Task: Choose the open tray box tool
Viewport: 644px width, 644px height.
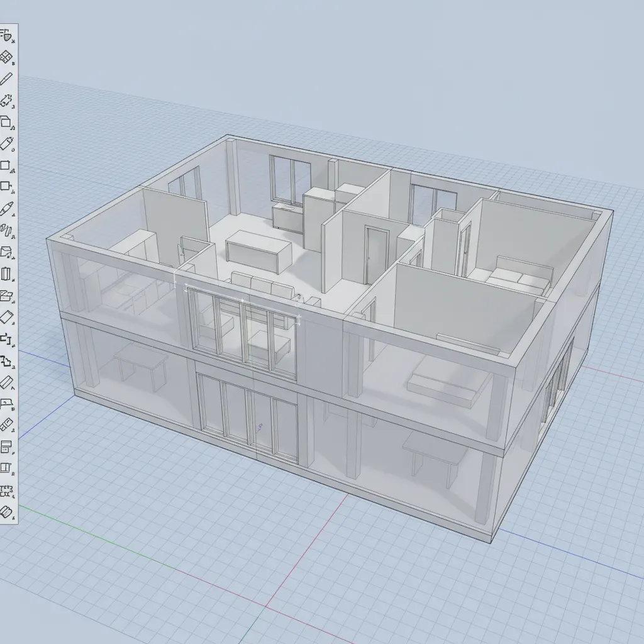Action: click(6, 296)
